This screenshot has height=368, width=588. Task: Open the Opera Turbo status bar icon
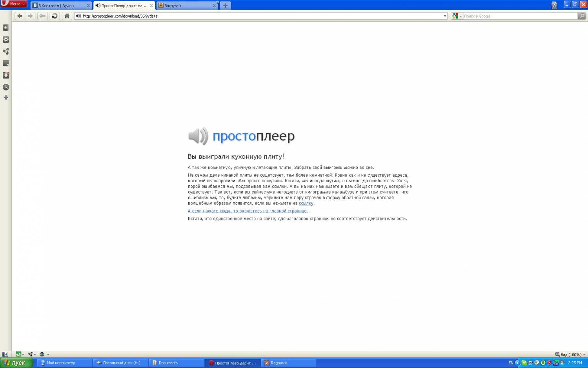click(42, 354)
